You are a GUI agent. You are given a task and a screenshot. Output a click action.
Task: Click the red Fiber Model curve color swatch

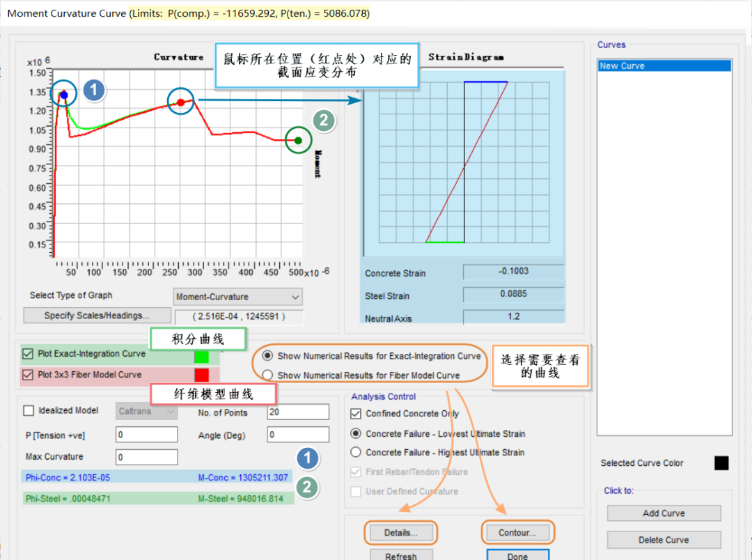click(201, 375)
